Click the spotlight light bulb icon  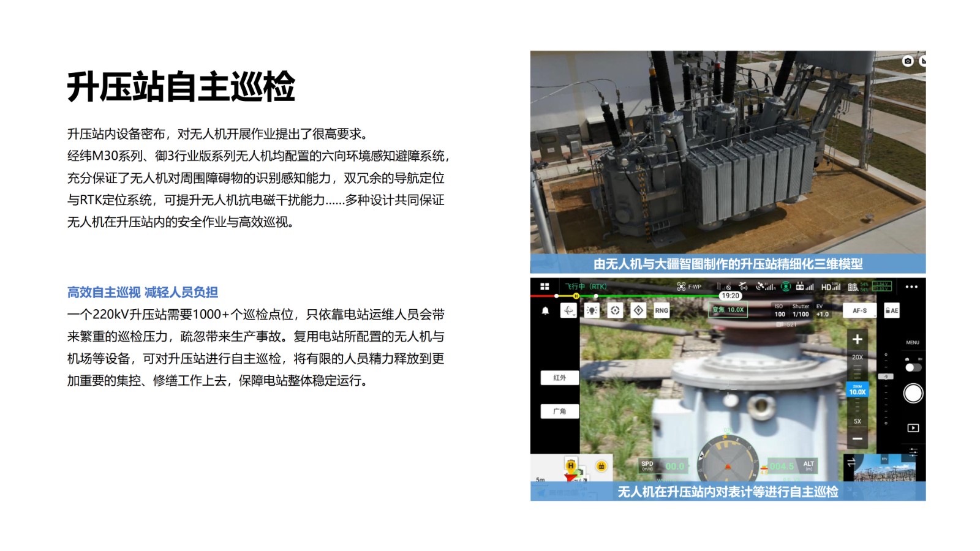click(592, 311)
